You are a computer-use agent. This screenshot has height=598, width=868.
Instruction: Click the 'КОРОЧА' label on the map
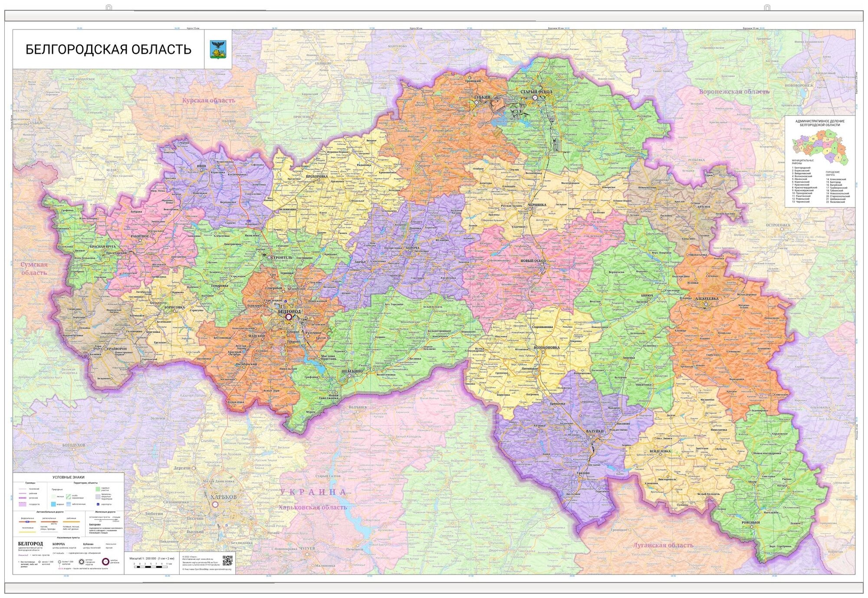[x=412, y=248]
